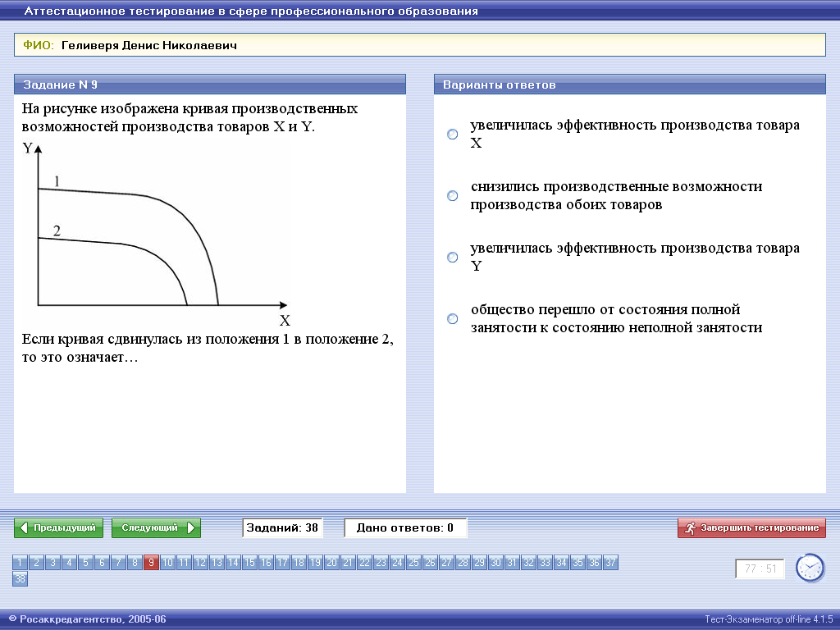The image size is (840, 630).
Task: Jump to question 7
Action: 118,563
